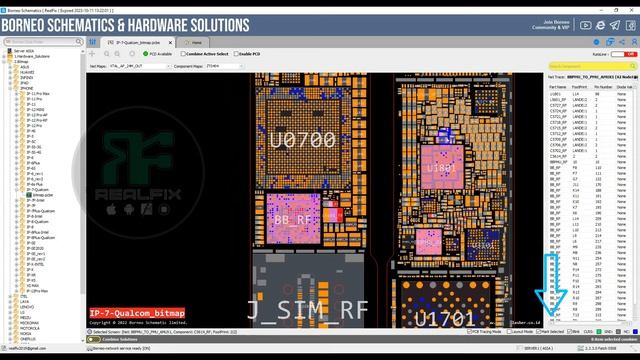Screen dimensions: 640x360
Task: Expand the ASUS folder node
Action: click(10, 67)
